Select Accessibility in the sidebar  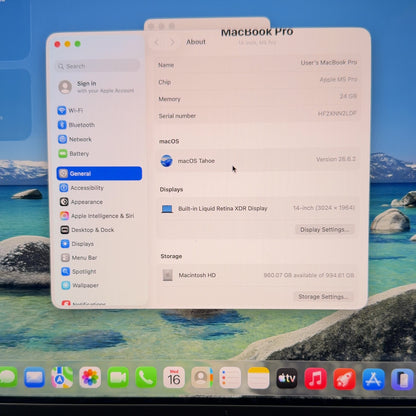82,188
